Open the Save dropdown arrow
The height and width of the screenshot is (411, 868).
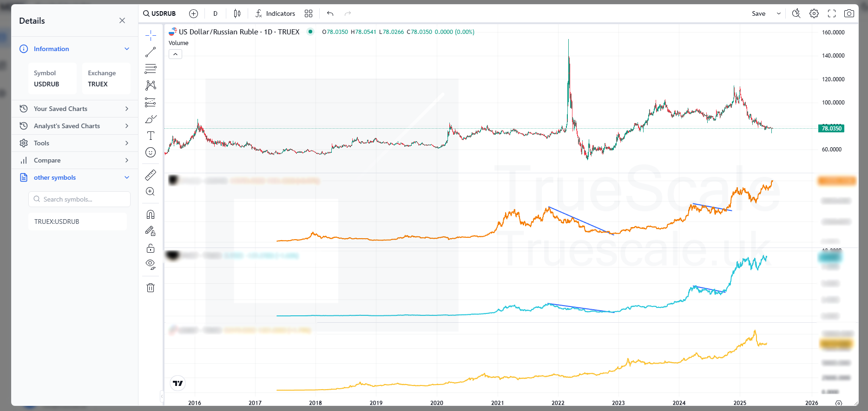(779, 13)
